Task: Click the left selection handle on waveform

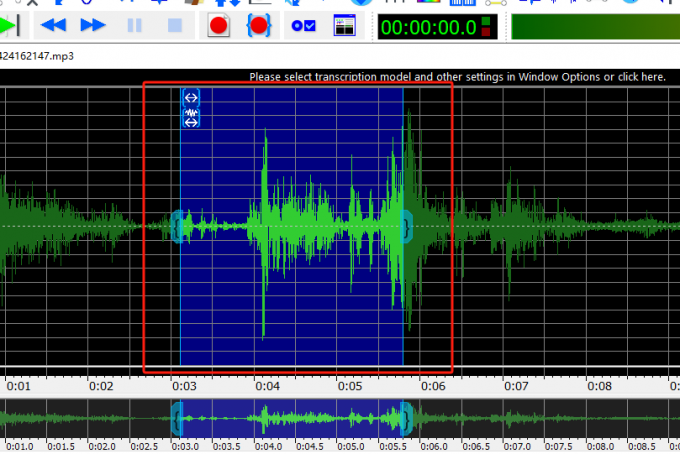Action: [179, 226]
